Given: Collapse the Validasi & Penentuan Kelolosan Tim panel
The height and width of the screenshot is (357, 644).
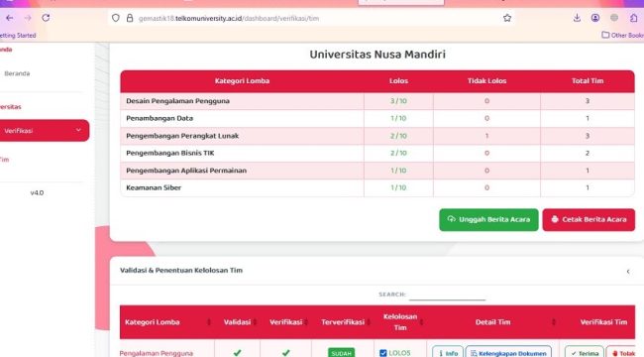Looking at the screenshot, I should click(628, 271).
